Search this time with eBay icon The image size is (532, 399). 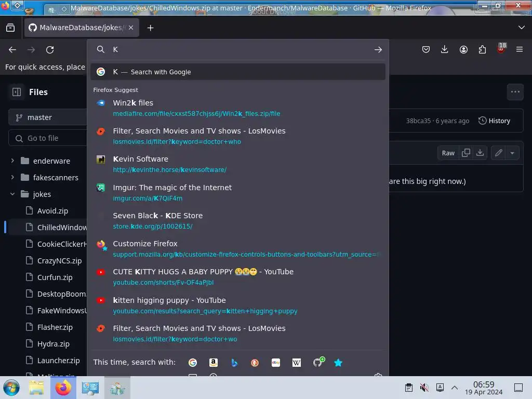[276, 362]
